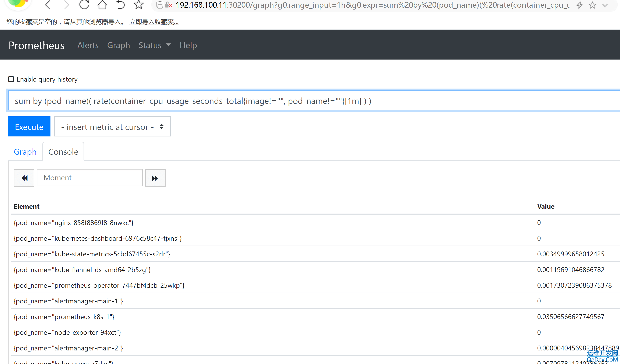
Task: Click value 0.03506566627749567
Action: (571, 317)
